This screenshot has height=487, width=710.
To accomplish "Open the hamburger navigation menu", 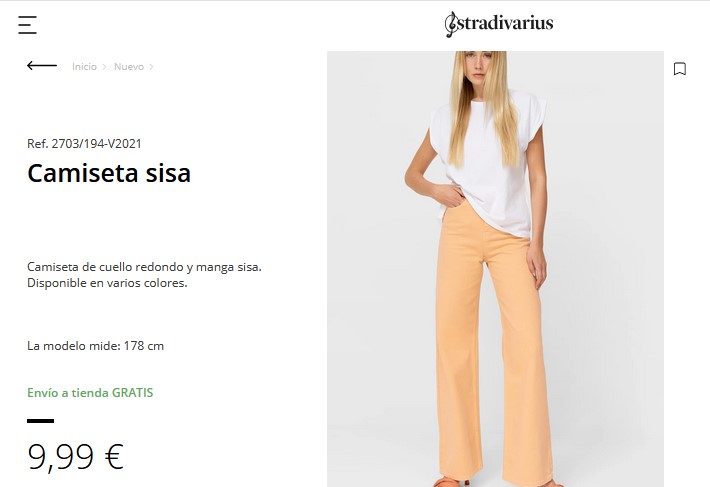I will click(27, 25).
